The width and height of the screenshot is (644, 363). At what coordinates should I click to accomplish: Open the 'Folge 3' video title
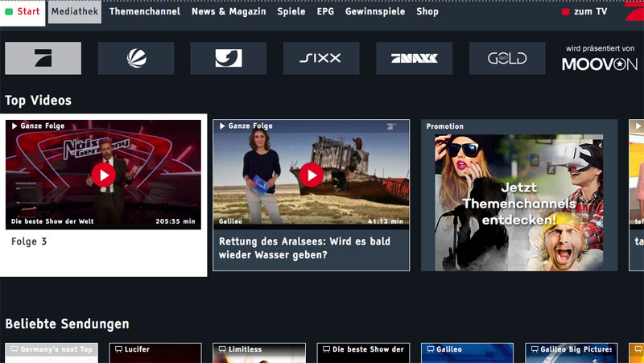[29, 241]
